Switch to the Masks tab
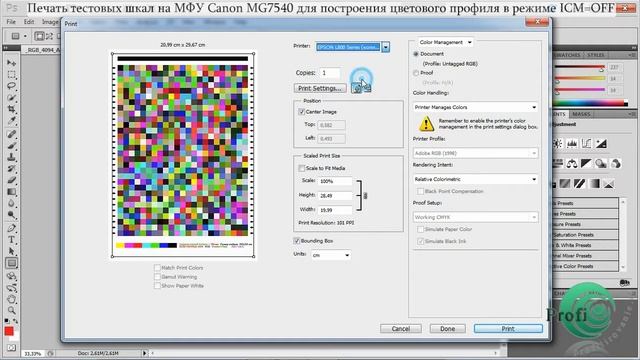640x360 pixels. [x=581, y=114]
